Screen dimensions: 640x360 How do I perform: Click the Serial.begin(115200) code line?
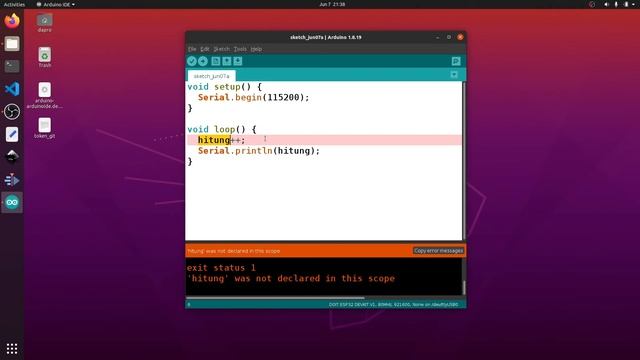253,98
